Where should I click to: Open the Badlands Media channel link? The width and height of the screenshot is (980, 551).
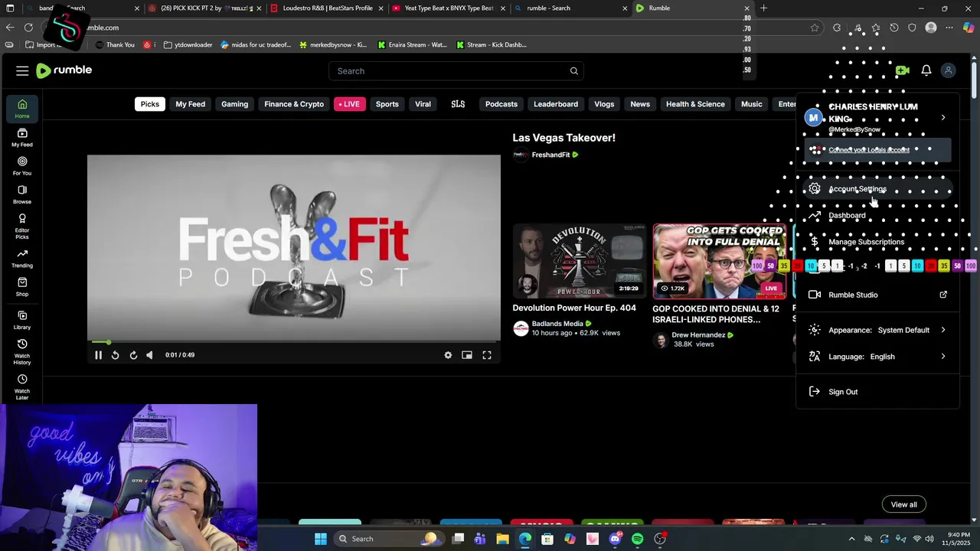(557, 324)
